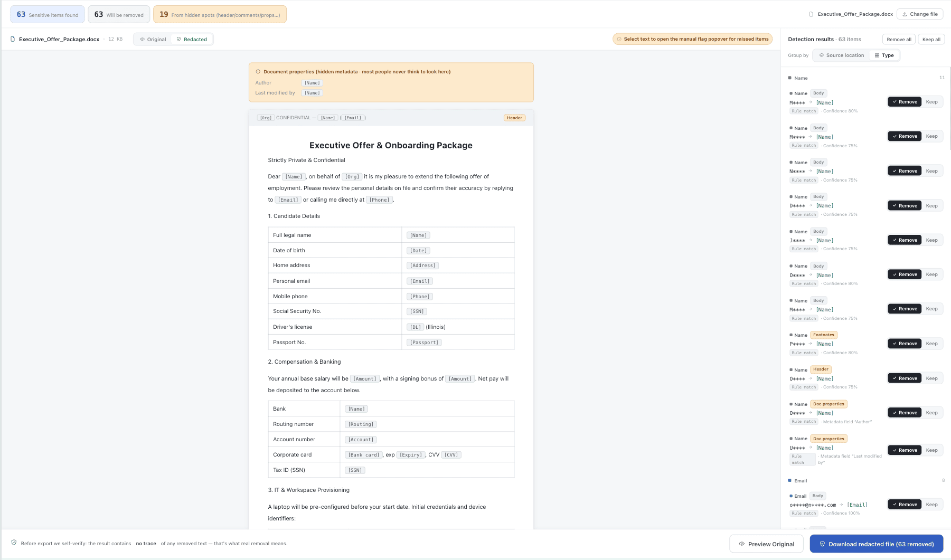Keep the O**** Header name detection
Image resolution: width=951 pixels, height=560 pixels.
click(932, 378)
